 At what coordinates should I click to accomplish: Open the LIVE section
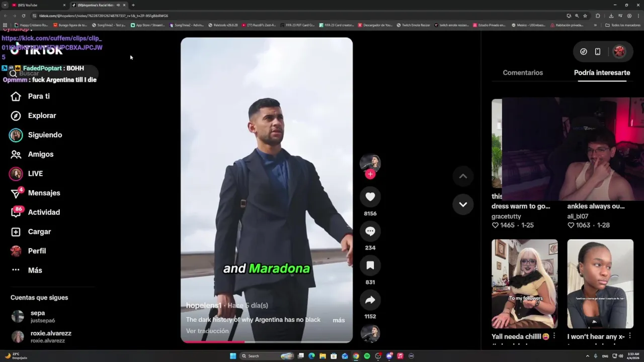[26, 173]
